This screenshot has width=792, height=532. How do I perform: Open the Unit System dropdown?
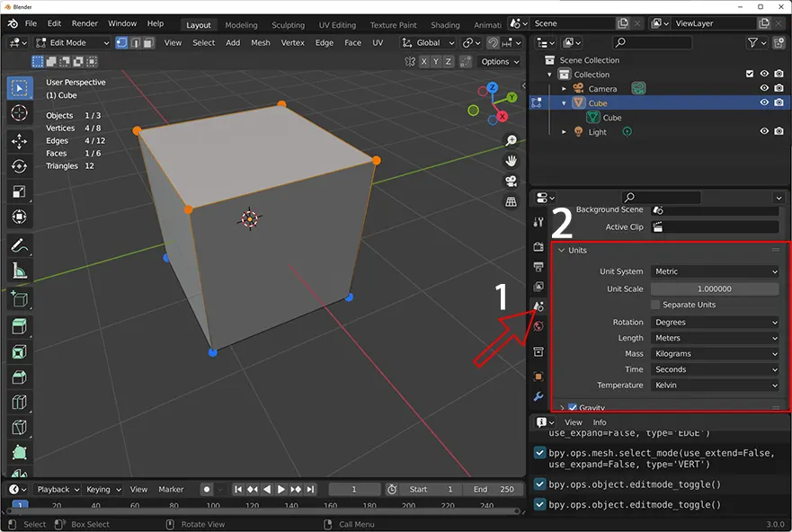[x=715, y=270]
